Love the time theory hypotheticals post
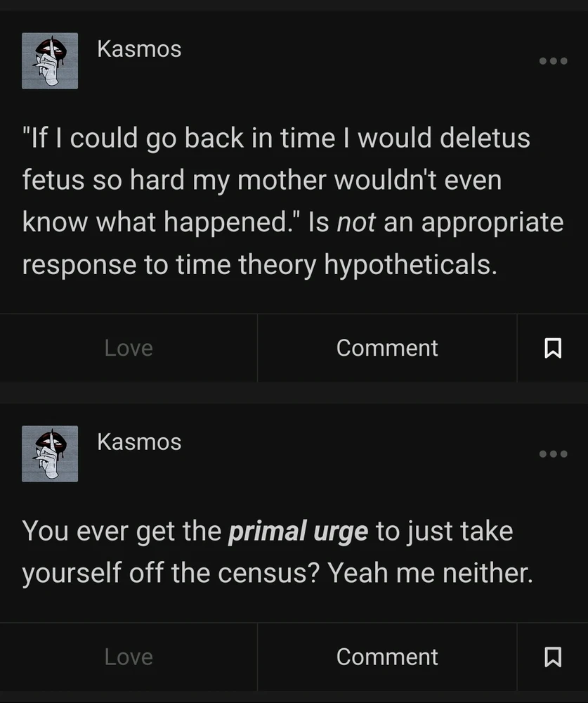588x703 pixels. click(x=129, y=348)
